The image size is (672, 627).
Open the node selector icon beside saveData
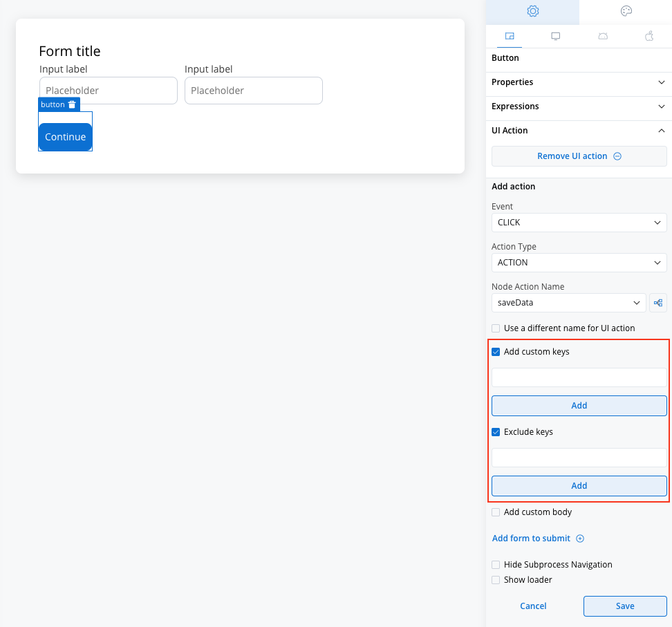click(658, 303)
